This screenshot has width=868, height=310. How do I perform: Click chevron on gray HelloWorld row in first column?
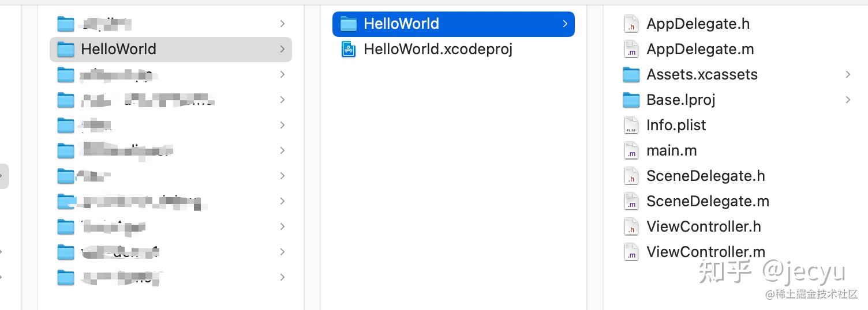click(x=282, y=49)
